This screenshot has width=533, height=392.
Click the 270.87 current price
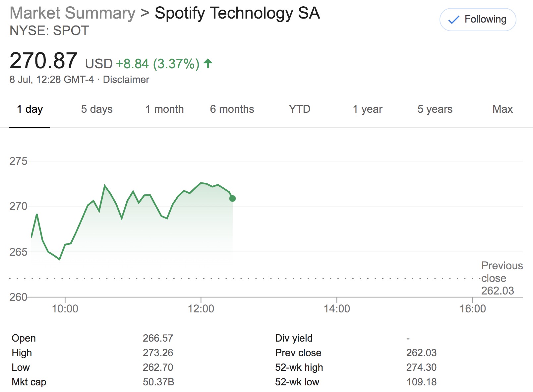tap(43, 61)
